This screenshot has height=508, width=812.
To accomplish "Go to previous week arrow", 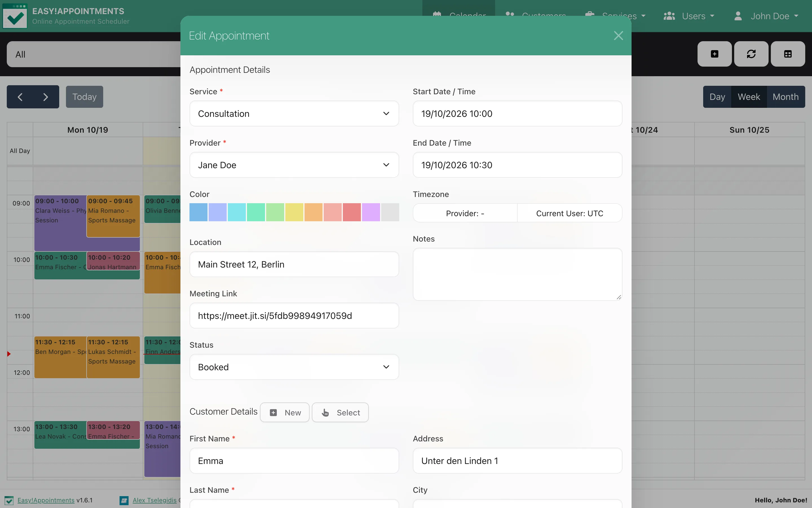I will (20, 97).
